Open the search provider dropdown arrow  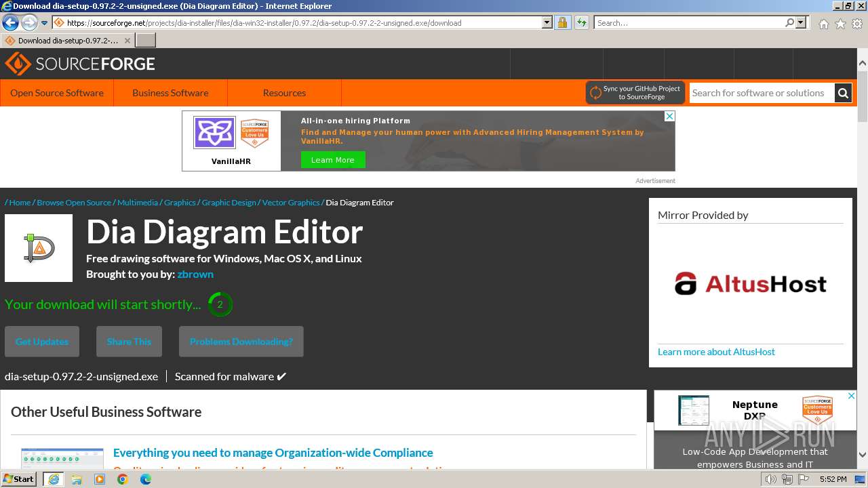coord(801,23)
